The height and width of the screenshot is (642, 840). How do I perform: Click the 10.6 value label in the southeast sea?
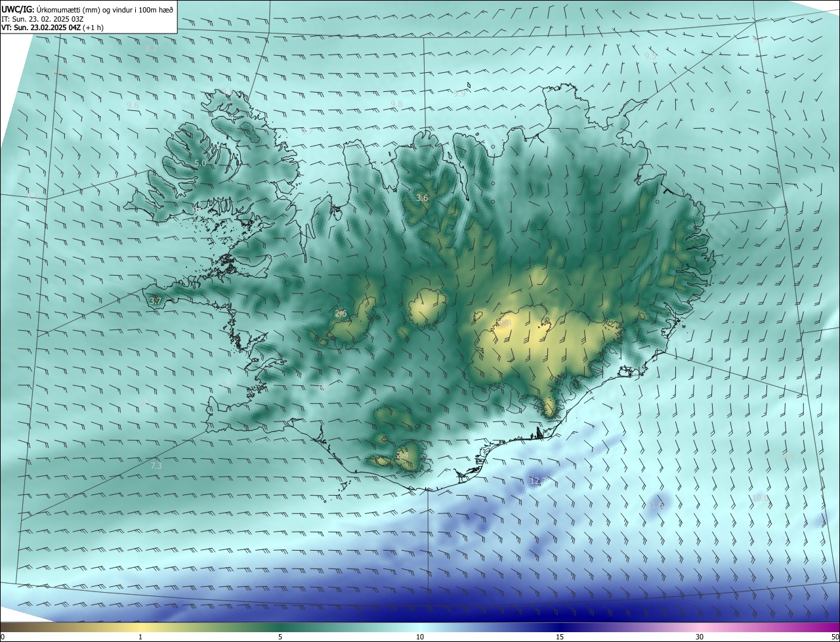click(760, 499)
